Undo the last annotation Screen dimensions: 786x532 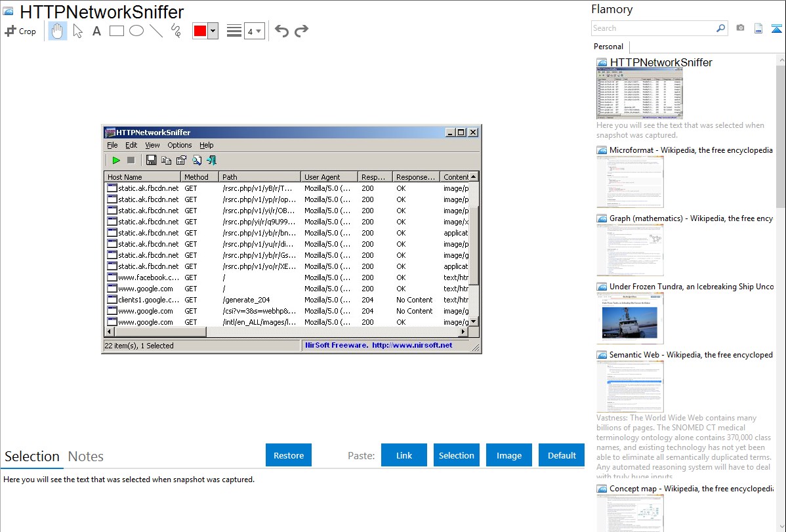281,31
